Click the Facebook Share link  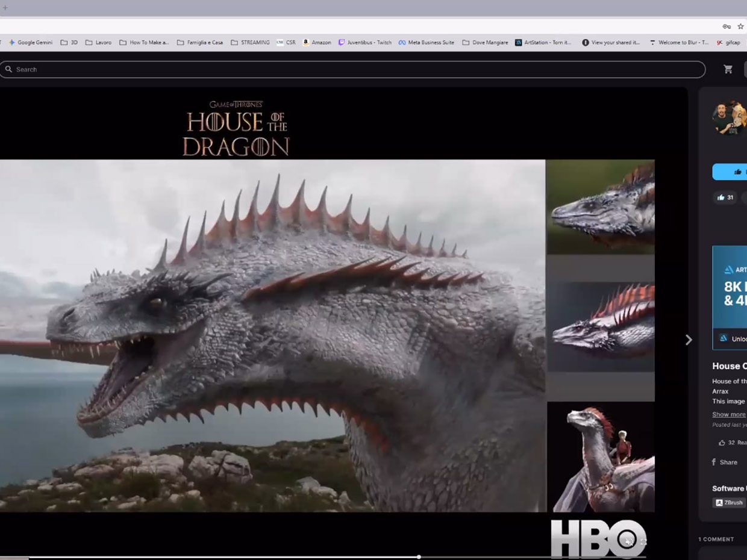[724, 462]
